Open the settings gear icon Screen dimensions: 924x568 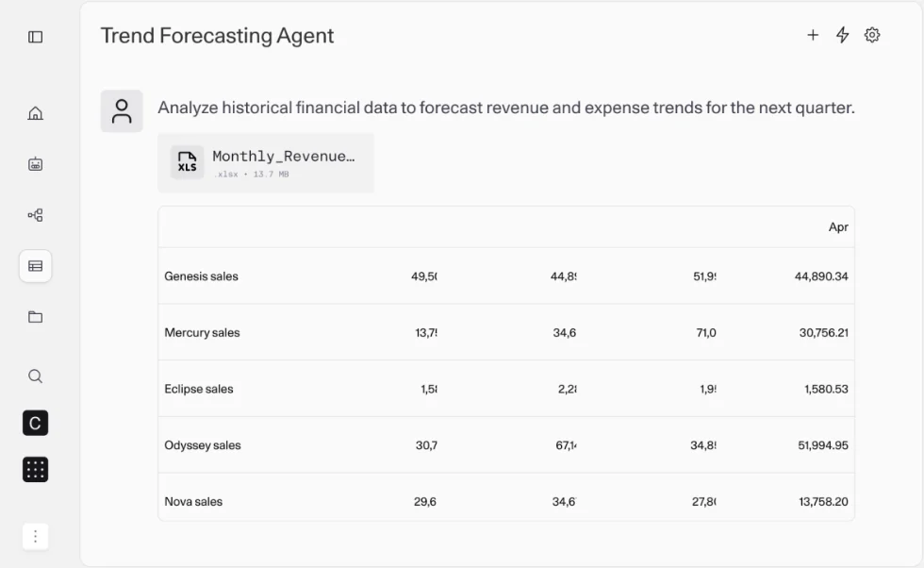pyautogui.click(x=872, y=36)
